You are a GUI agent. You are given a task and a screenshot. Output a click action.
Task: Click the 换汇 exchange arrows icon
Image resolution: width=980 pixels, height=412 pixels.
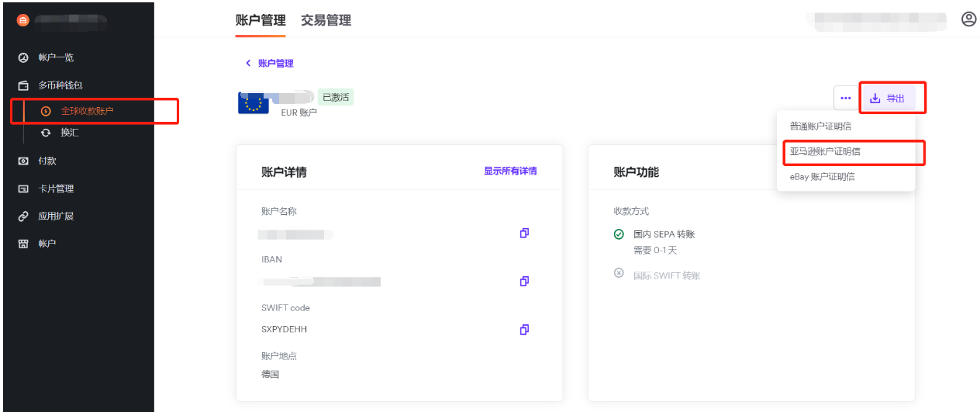(x=46, y=133)
